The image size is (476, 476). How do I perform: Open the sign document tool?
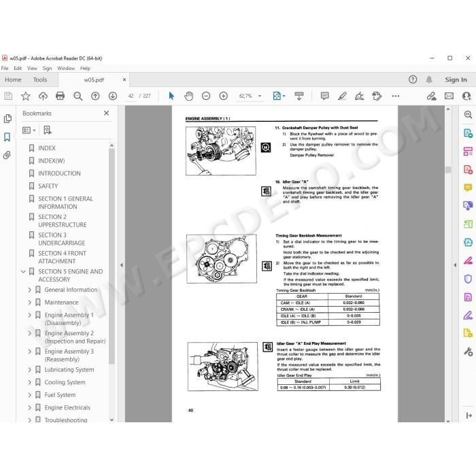360,97
